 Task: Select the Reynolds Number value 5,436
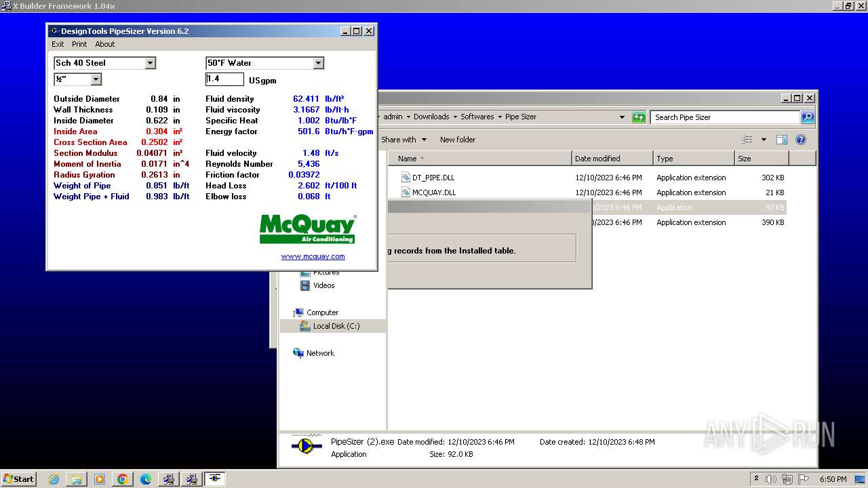[x=309, y=164]
